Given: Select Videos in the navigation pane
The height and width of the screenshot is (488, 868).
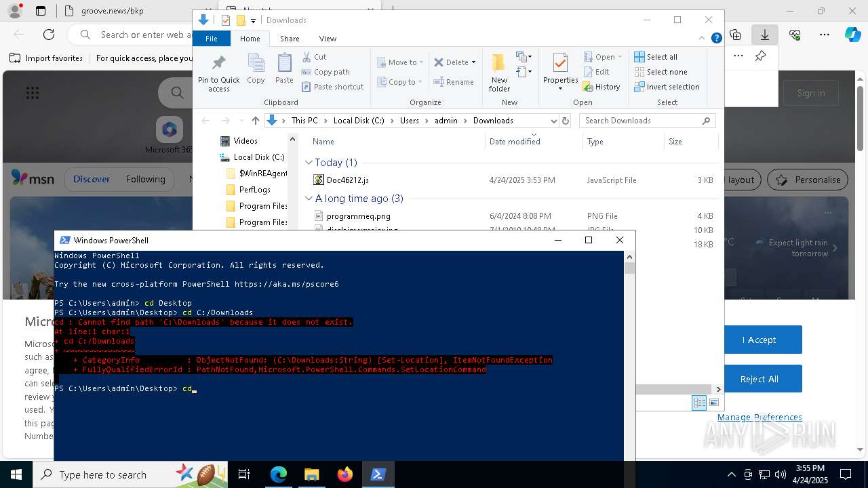Looking at the screenshot, I should click(x=239, y=141).
